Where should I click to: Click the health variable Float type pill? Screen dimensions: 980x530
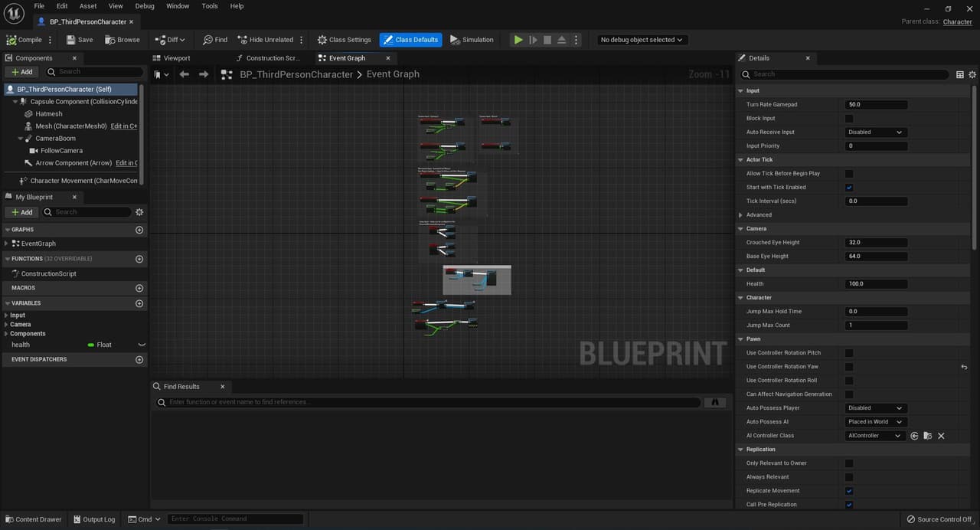click(x=100, y=345)
